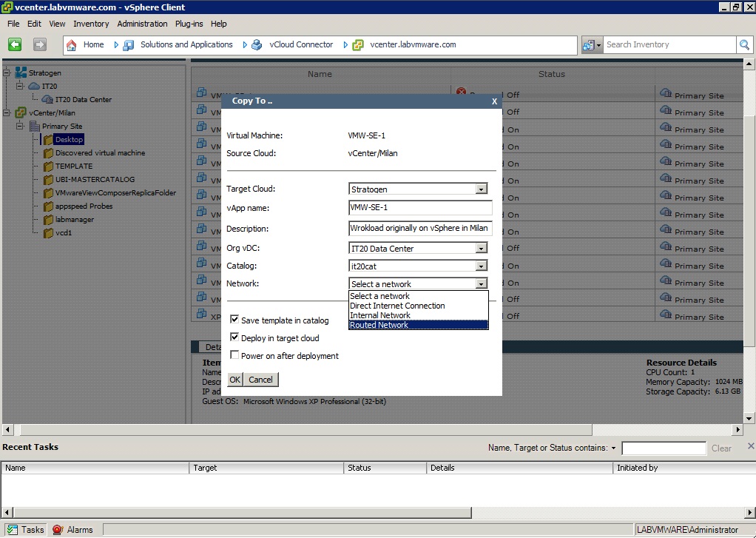
Task: Open the Administration menu
Action: [142, 24]
